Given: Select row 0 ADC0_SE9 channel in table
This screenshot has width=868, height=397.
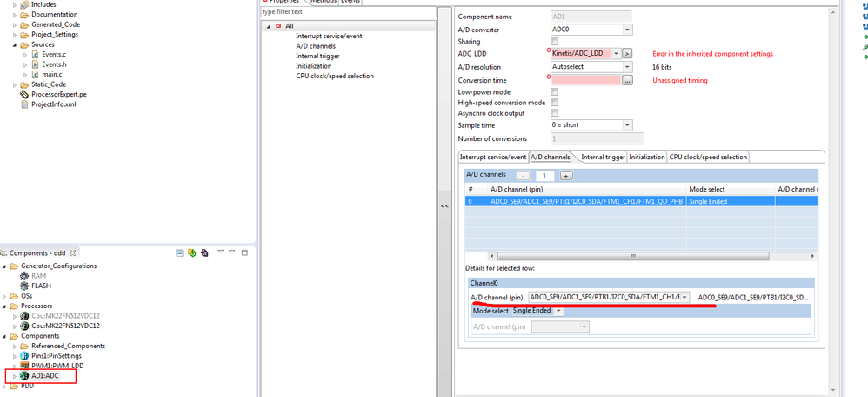Looking at the screenshot, I should (x=641, y=201).
